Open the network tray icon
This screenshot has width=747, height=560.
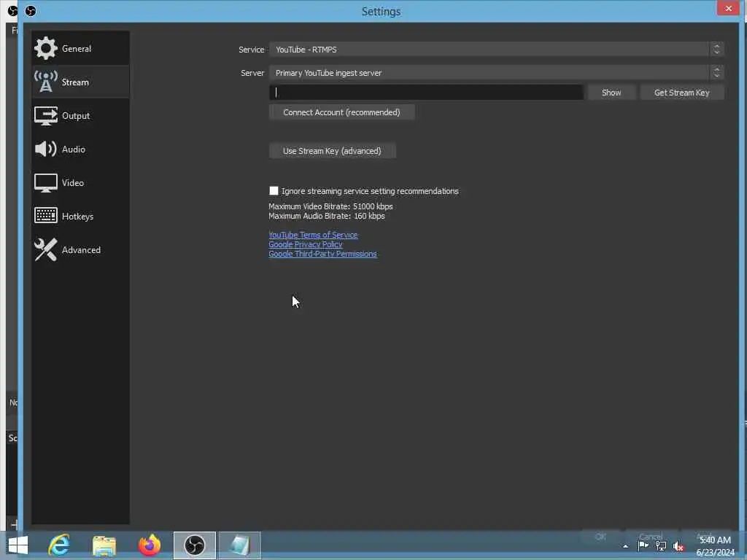[x=661, y=546]
